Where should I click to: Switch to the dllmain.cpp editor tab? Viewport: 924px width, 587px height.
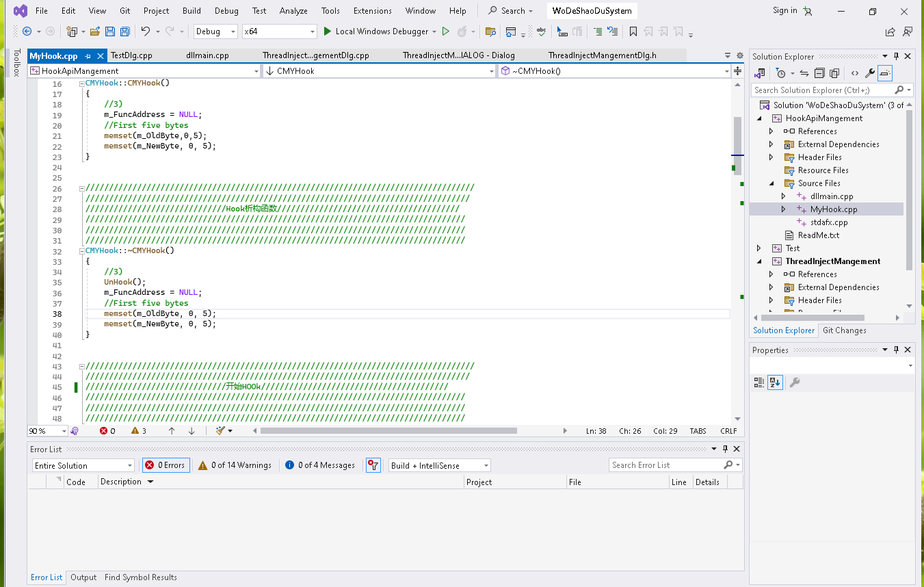click(x=207, y=55)
